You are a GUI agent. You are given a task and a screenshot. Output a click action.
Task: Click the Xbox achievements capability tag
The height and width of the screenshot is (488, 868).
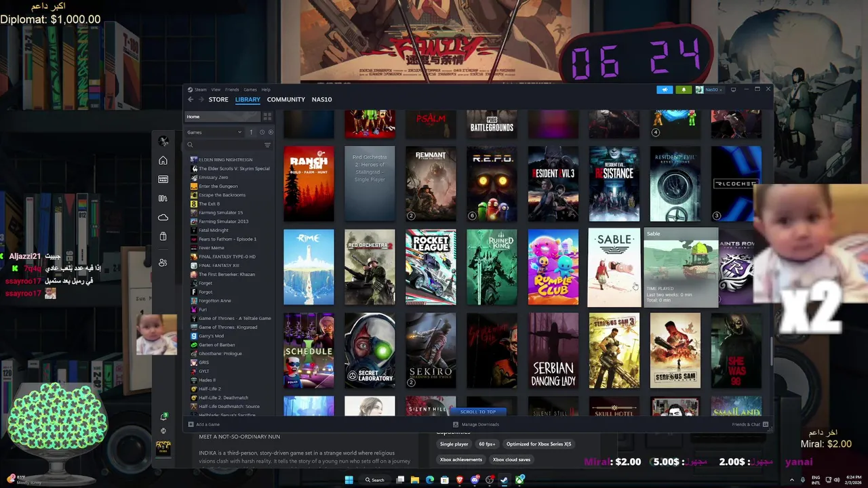point(461,460)
